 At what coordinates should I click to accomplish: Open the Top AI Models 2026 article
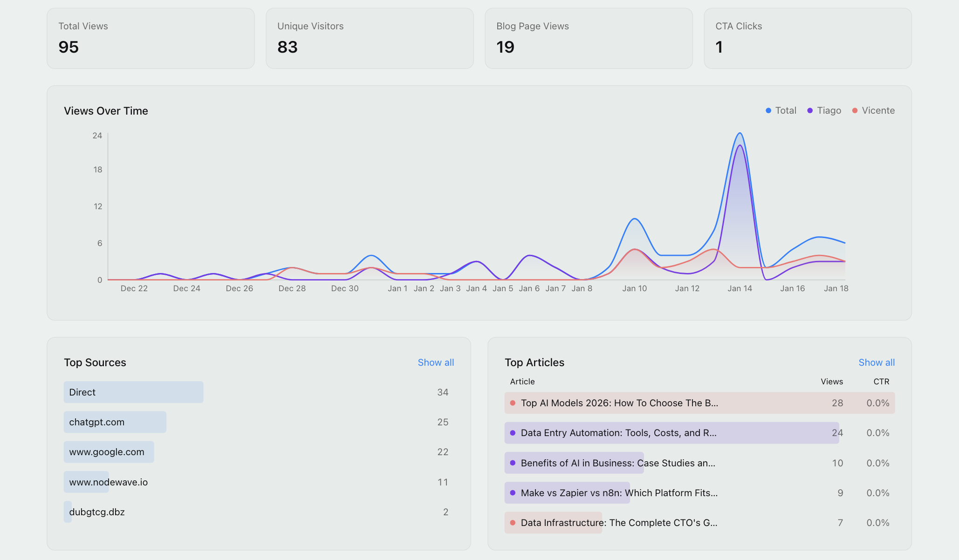pyautogui.click(x=620, y=403)
